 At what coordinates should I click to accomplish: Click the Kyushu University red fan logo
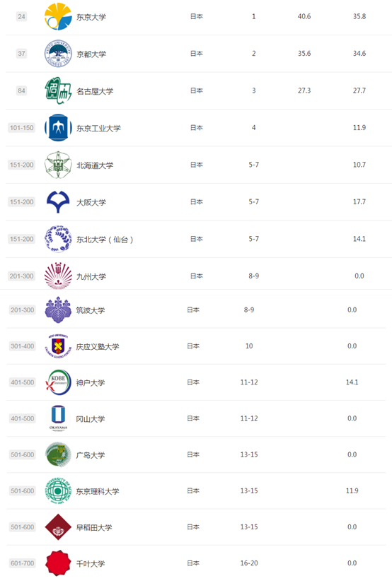(x=58, y=276)
